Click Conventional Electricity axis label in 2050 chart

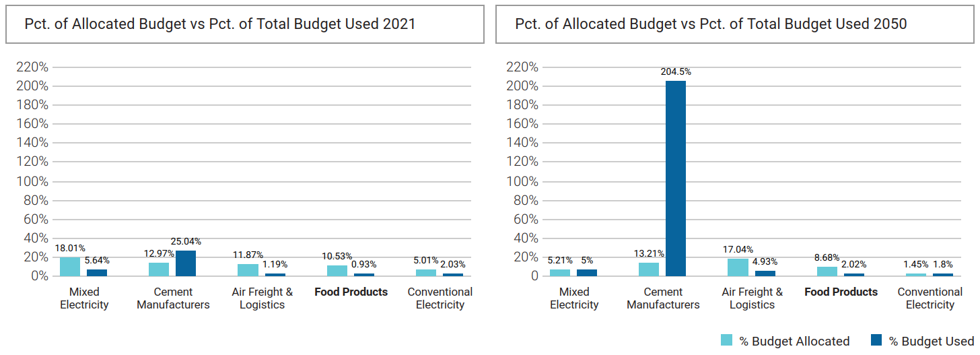click(930, 298)
